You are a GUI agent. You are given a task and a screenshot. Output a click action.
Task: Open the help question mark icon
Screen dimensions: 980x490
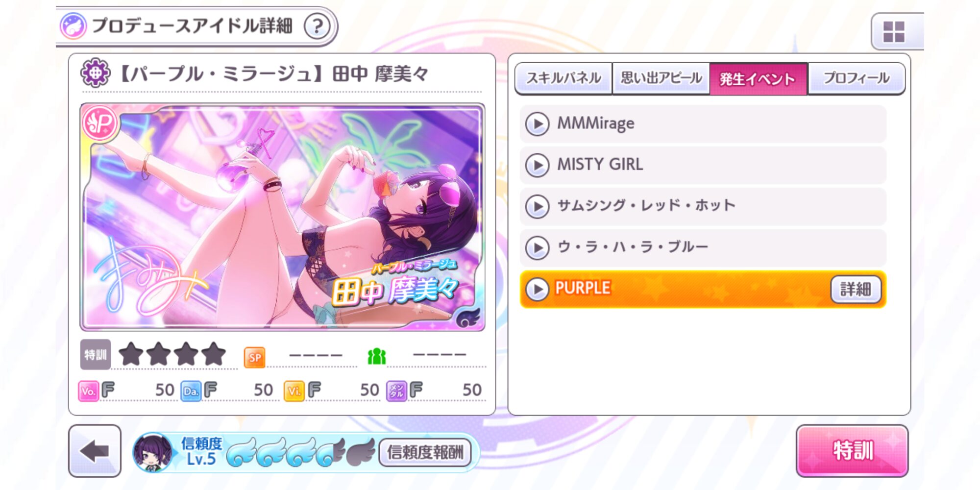point(317,26)
